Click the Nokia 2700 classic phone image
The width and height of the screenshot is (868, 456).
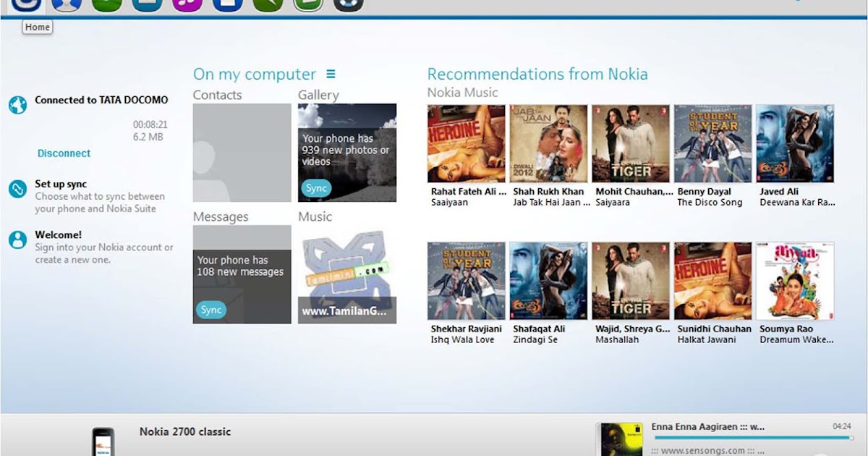tap(103, 442)
